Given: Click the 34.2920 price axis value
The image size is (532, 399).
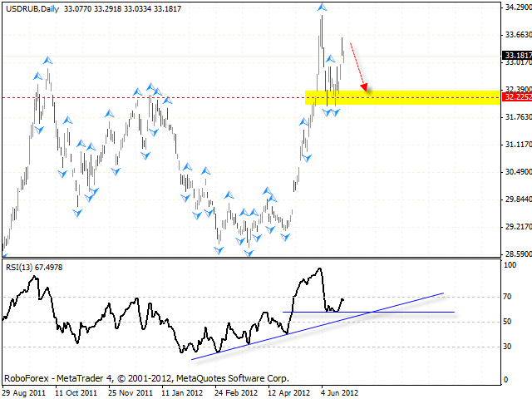Looking at the screenshot, I should (x=516, y=7).
